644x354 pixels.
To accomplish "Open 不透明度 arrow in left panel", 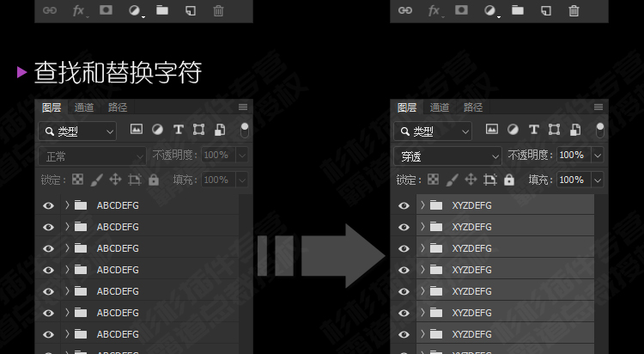I will pyautogui.click(x=242, y=156).
